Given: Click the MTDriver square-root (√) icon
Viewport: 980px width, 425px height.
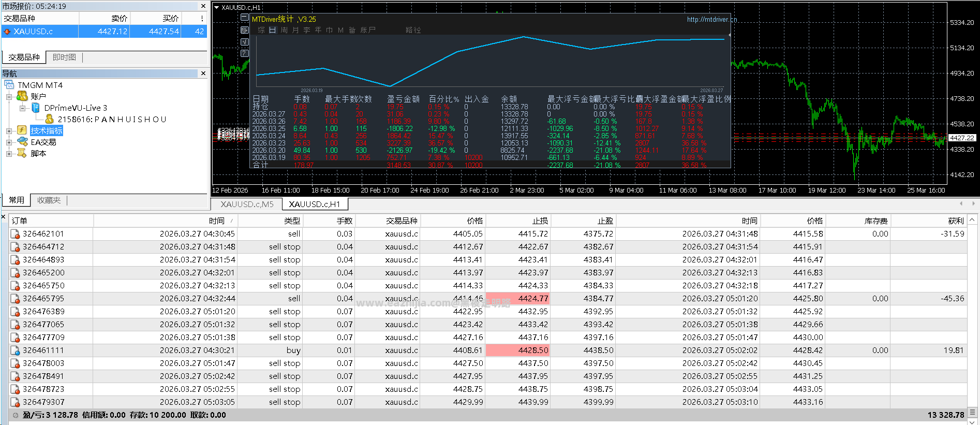Looking at the screenshot, I should pyautogui.click(x=245, y=42).
